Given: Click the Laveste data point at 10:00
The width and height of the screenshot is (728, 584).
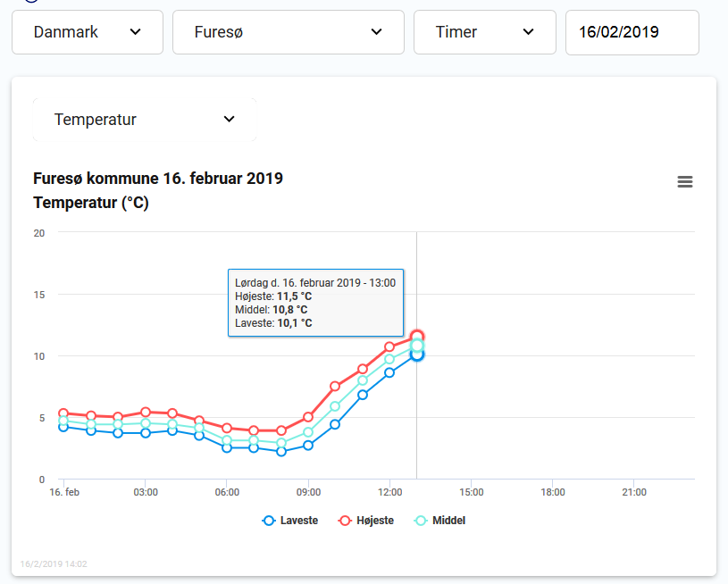Looking at the screenshot, I should click(x=335, y=424).
